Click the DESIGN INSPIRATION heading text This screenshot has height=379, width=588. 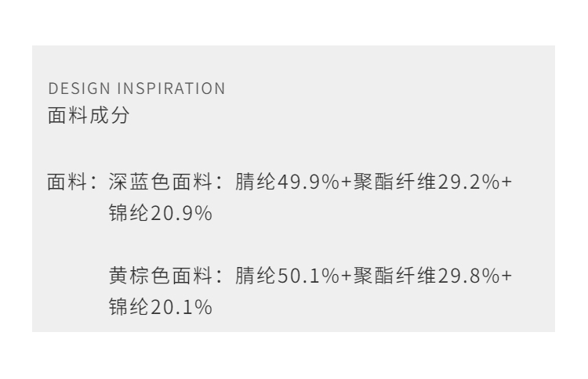point(136,88)
